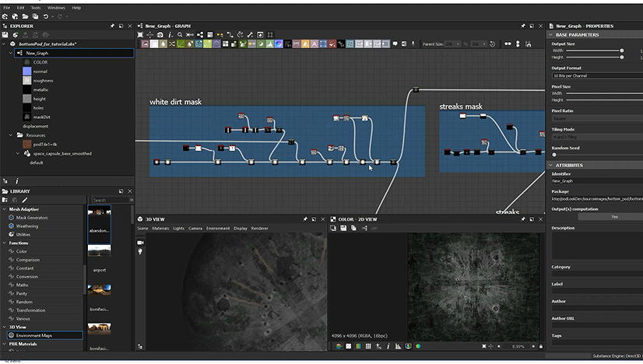Select the podTile1-4k resource
This screenshot has width=643, height=364.
point(44,145)
